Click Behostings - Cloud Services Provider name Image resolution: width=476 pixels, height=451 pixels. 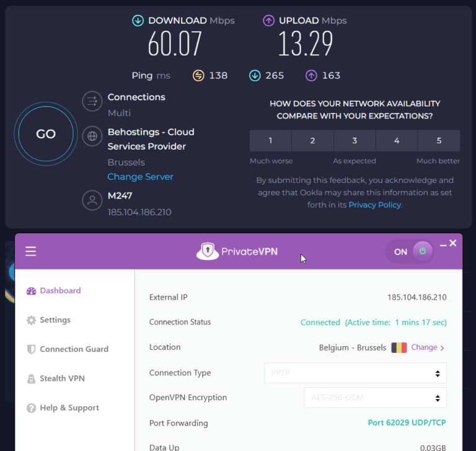[x=151, y=139]
